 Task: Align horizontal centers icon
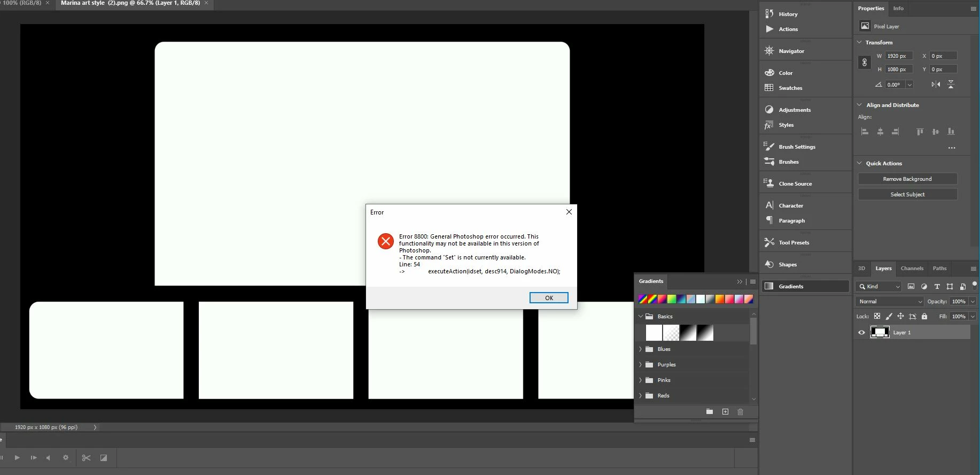point(880,132)
